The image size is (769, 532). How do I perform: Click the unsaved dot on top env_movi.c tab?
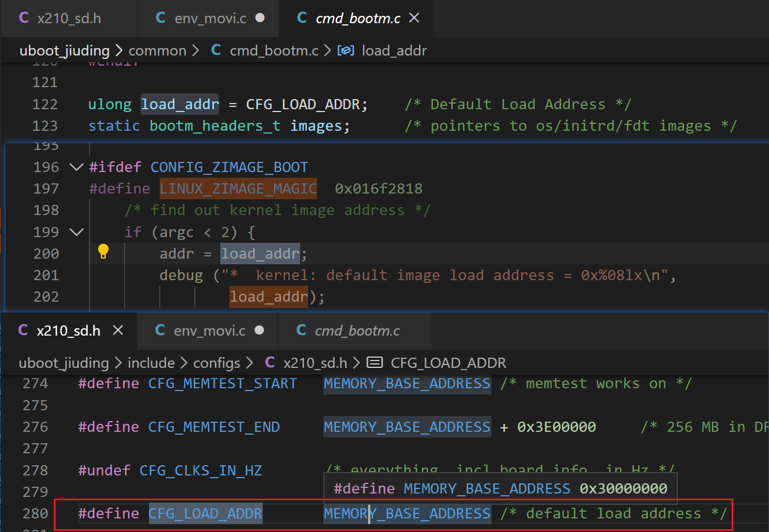pyautogui.click(x=260, y=18)
